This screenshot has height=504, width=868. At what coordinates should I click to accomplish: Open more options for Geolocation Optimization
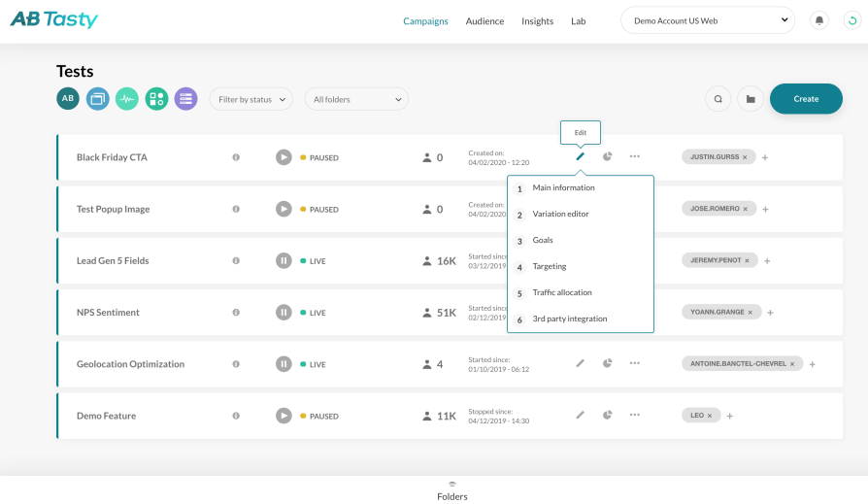pos(634,363)
